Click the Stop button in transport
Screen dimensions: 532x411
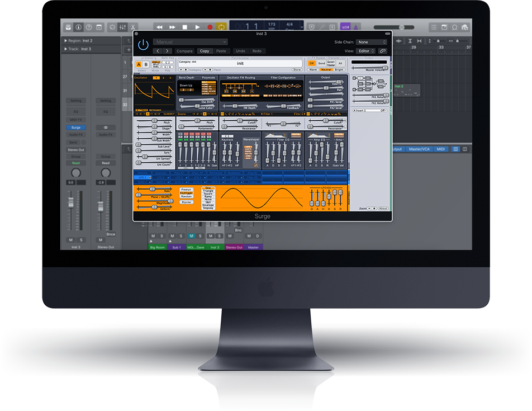(x=185, y=27)
